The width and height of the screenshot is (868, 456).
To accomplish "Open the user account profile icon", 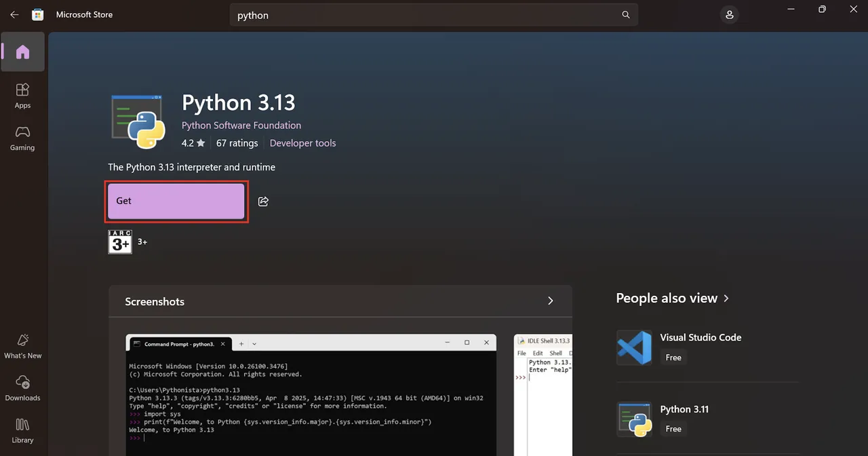I will coord(729,14).
